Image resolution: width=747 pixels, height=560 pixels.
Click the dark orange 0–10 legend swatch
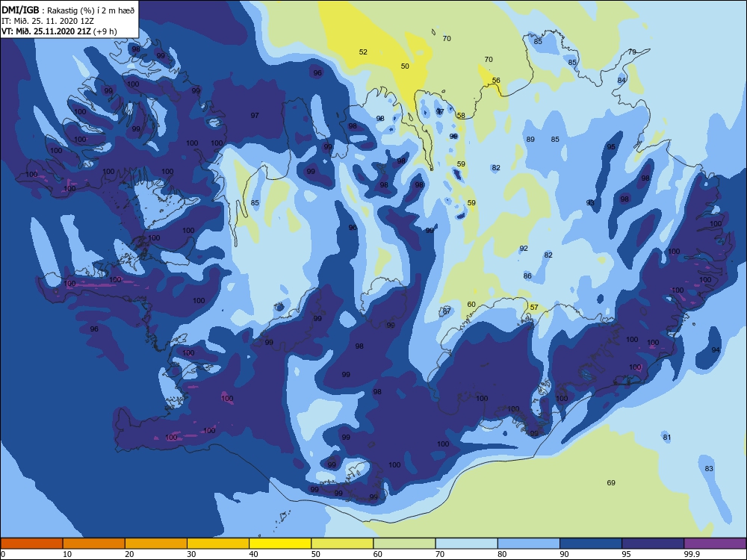(x=31, y=544)
